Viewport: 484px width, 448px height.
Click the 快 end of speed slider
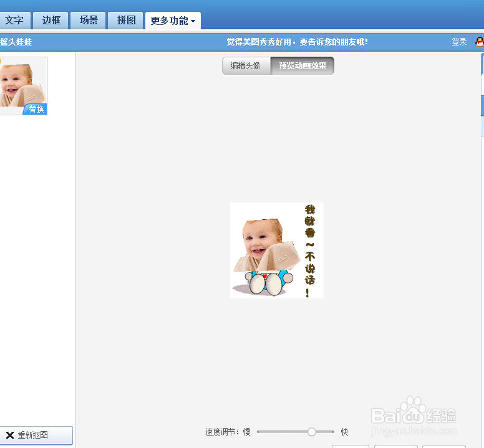coord(344,432)
